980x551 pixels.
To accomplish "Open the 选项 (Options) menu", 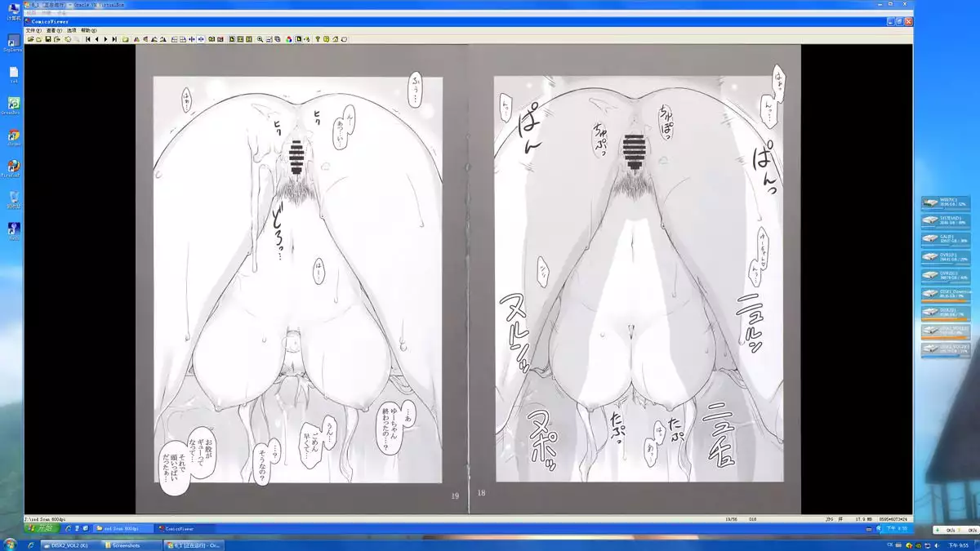I will [71, 30].
